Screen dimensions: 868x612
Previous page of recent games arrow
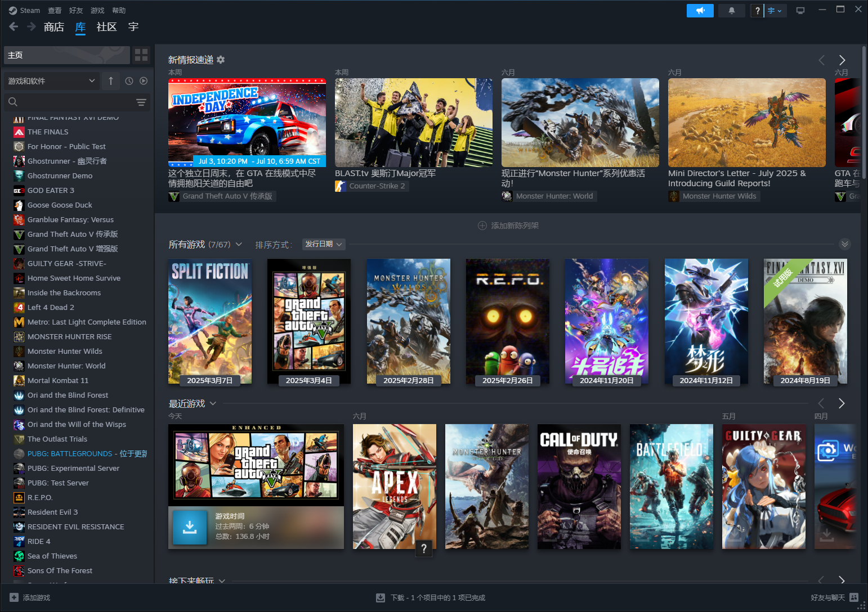point(821,403)
